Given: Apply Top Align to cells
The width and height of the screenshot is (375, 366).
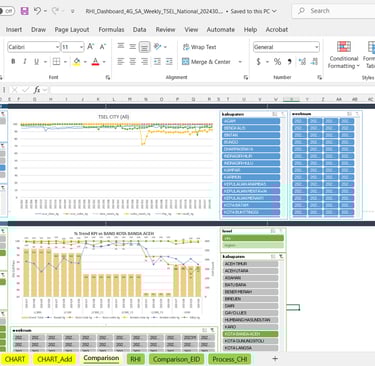Looking at the screenshot, I should [x=121, y=46].
